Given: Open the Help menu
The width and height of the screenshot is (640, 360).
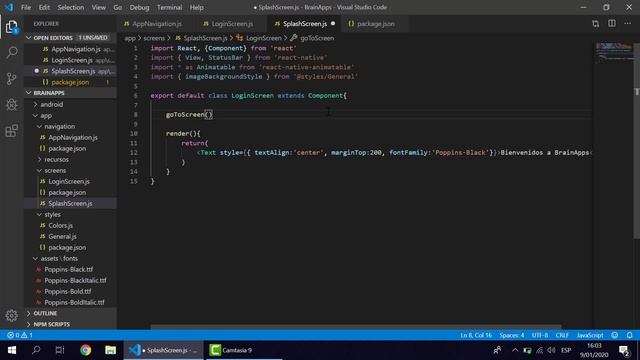Looking at the screenshot, I should pyautogui.click(x=196, y=7).
